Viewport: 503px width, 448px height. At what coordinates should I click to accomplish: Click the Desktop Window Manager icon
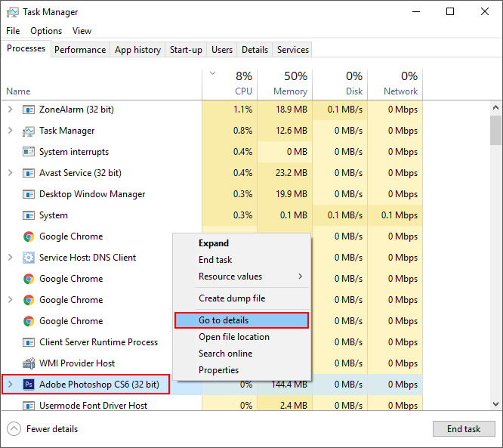click(x=29, y=194)
